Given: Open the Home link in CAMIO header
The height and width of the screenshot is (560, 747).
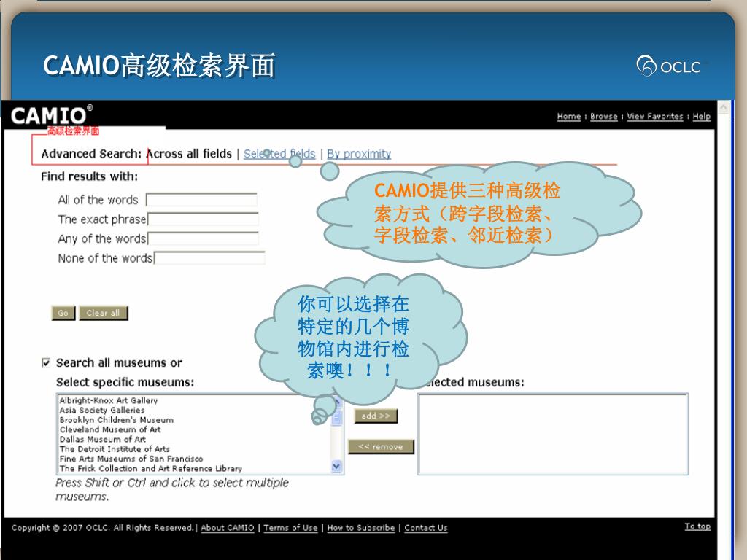Looking at the screenshot, I should point(569,116).
